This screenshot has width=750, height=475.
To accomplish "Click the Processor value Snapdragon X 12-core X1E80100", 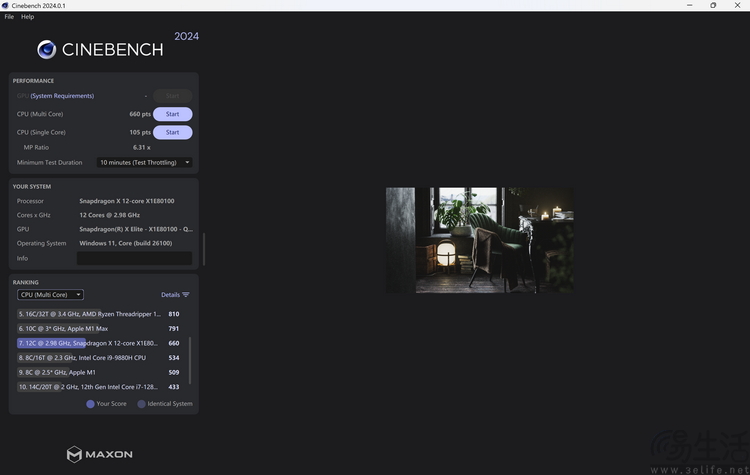I will (x=127, y=201).
